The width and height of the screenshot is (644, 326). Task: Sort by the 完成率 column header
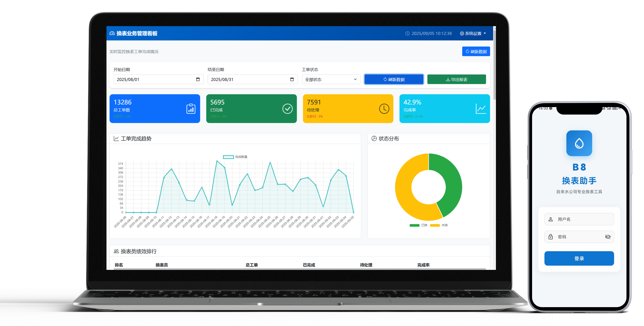(423, 265)
